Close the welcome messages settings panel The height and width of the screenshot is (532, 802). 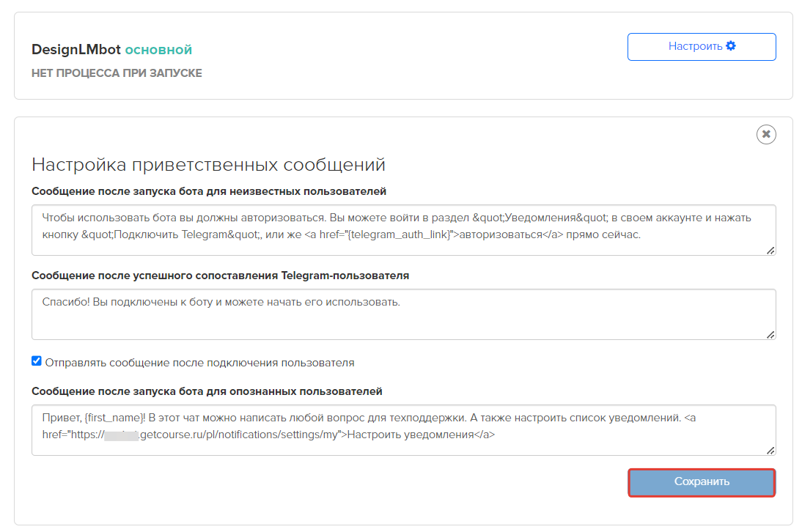[x=765, y=134]
